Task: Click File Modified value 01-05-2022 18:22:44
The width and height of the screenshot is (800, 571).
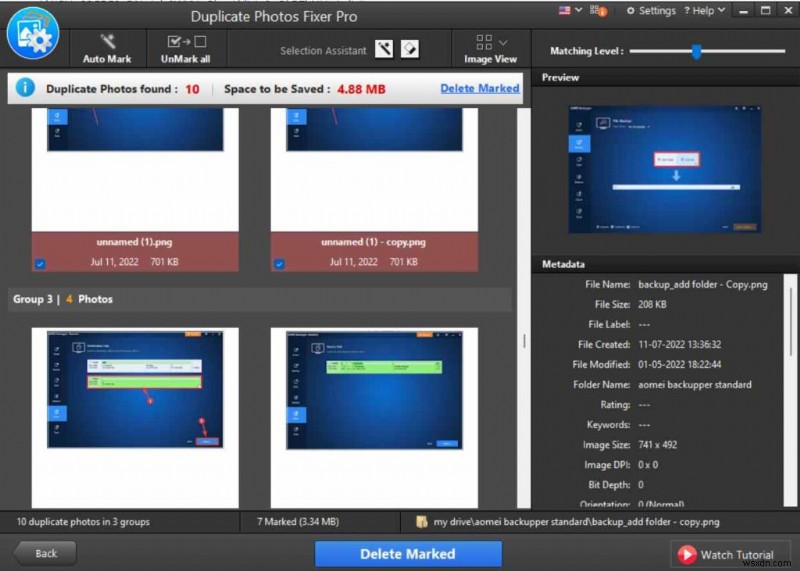Action: pos(680,364)
